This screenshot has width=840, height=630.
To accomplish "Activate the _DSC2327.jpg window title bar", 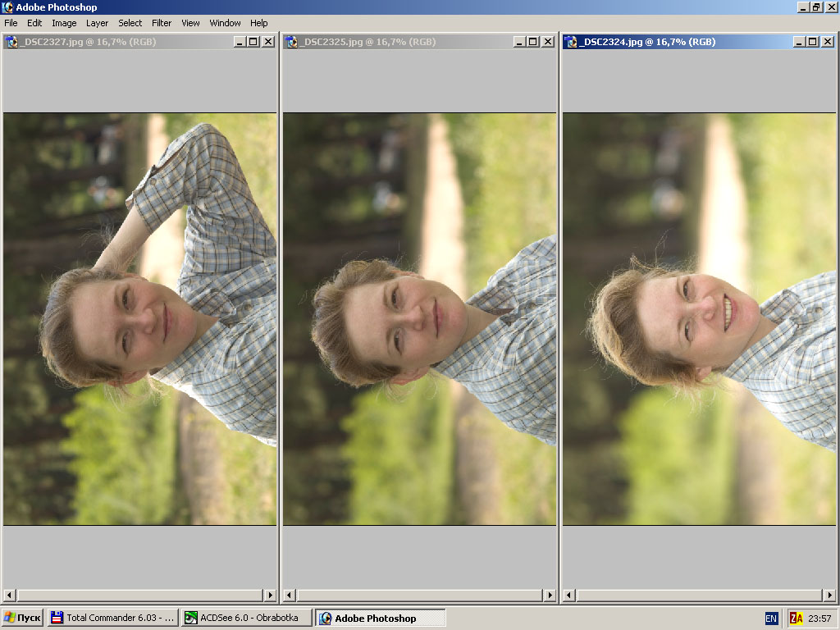I will (139, 42).
